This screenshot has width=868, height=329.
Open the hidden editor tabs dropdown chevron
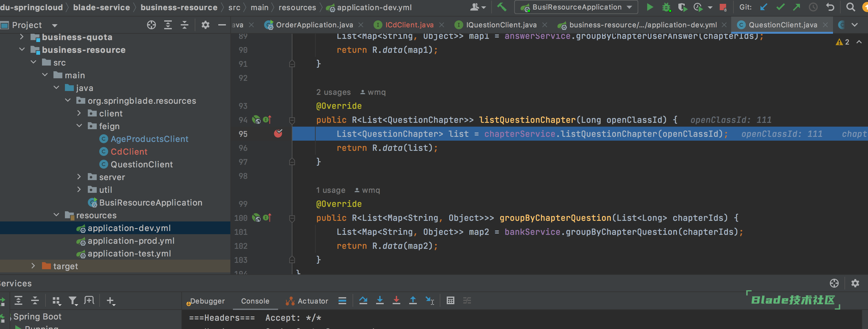[x=855, y=25]
